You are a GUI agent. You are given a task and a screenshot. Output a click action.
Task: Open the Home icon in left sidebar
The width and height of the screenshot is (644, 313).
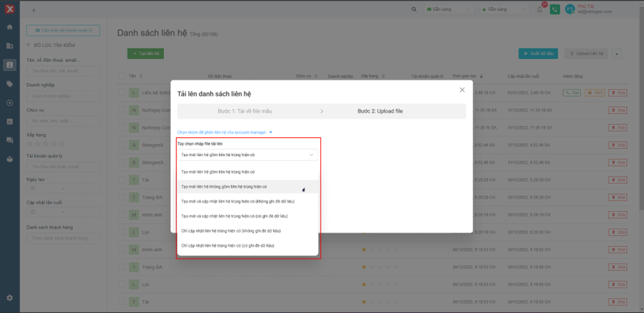pyautogui.click(x=10, y=27)
